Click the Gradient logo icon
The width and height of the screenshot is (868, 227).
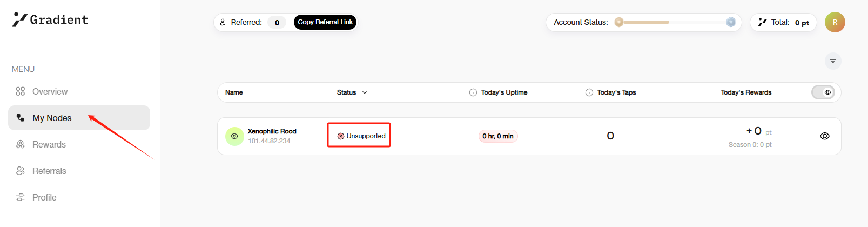pyautogui.click(x=19, y=19)
